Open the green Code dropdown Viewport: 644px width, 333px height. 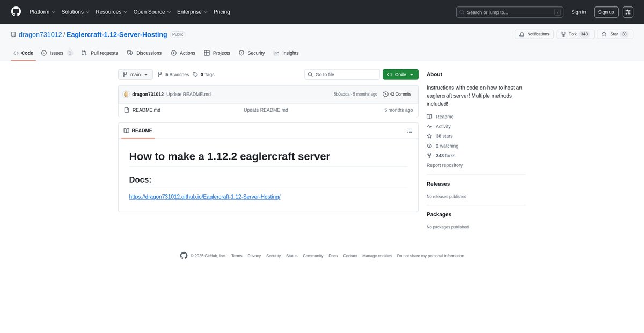pyautogui.click(x=400, y=75)
